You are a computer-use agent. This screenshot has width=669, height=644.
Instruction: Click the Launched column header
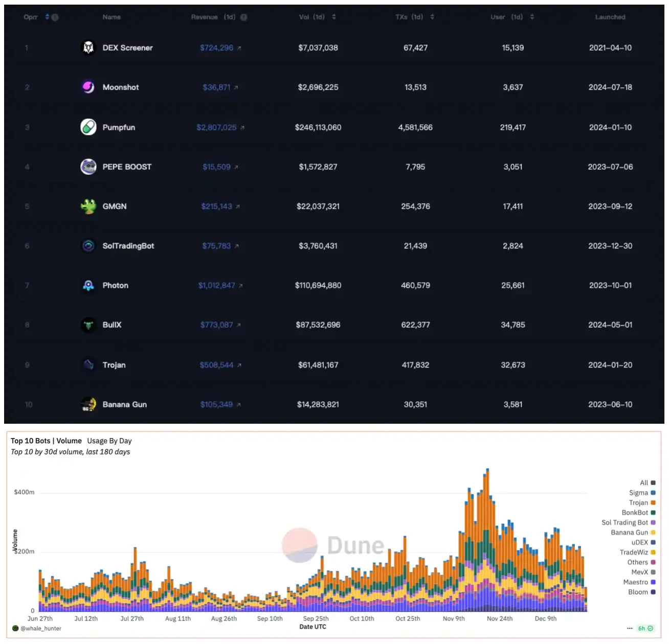[610, 17]
